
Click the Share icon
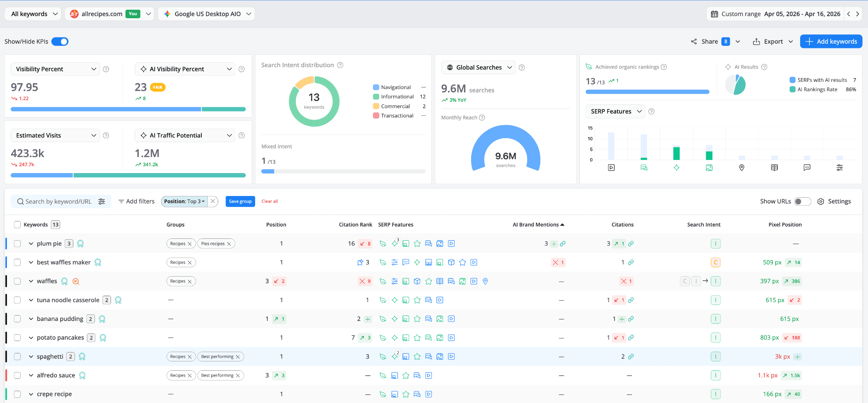694,41
